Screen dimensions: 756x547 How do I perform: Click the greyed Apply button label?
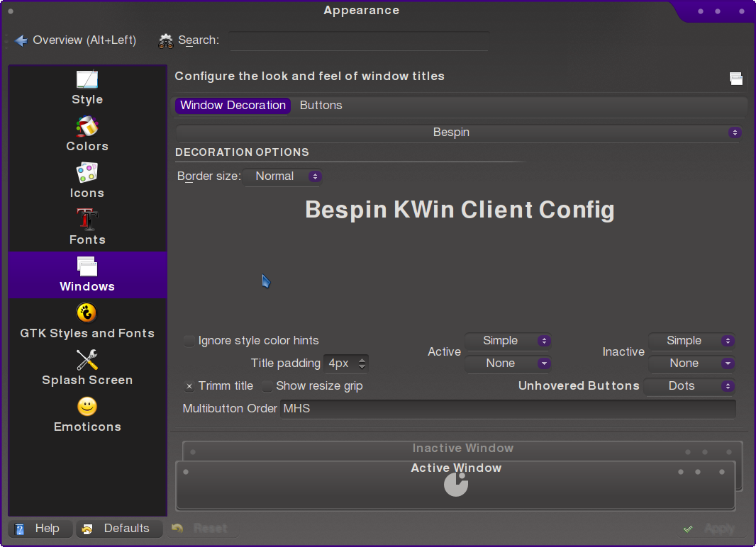[719, 529]
